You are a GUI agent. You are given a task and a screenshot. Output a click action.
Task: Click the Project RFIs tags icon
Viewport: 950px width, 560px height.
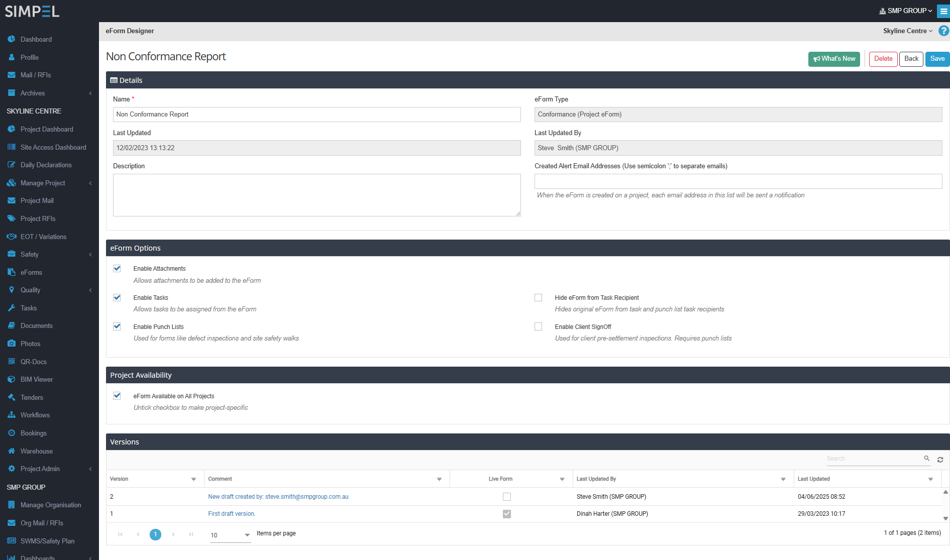coord(12,218)
